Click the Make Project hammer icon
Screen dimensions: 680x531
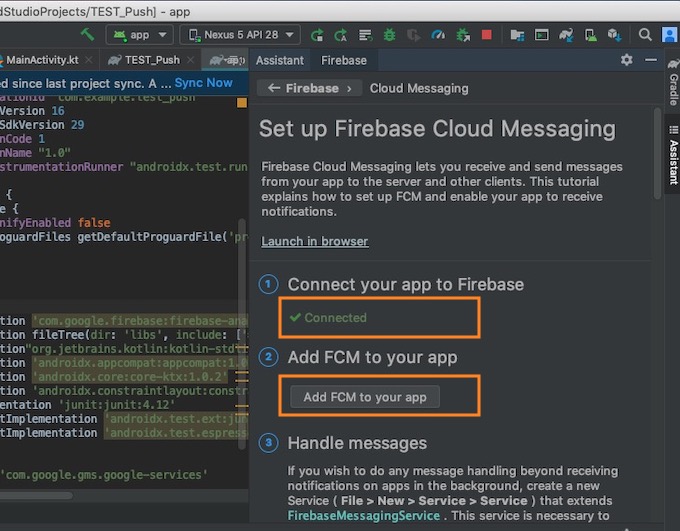tap(88, 34)
